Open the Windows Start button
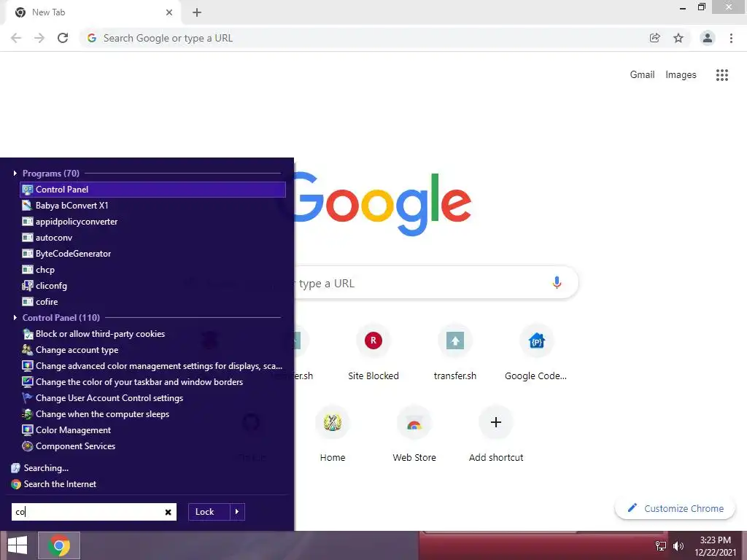Image resolution: width=747 pixels, height=560 pixels. coord(18,545)
